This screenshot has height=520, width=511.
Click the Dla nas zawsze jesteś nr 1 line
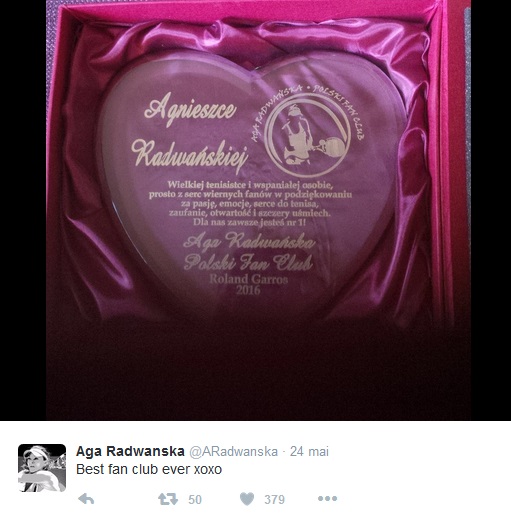[249, 222]
